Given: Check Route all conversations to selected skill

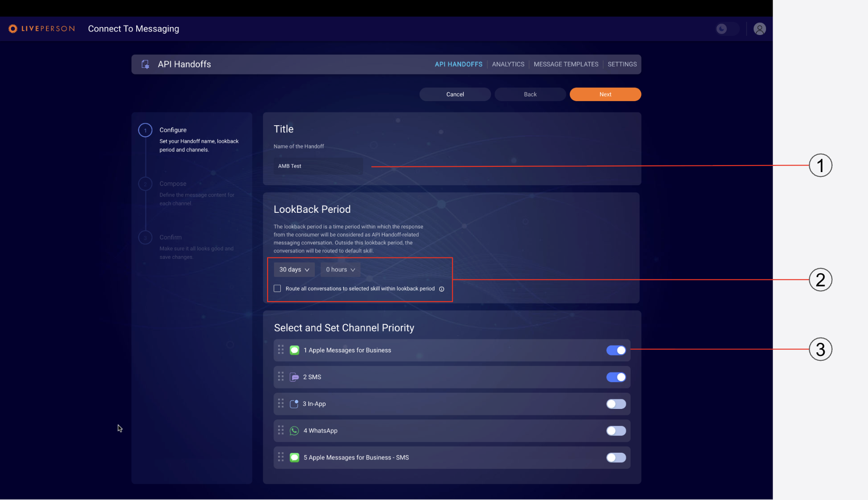Looking at the screenshot, I should 277,289.
